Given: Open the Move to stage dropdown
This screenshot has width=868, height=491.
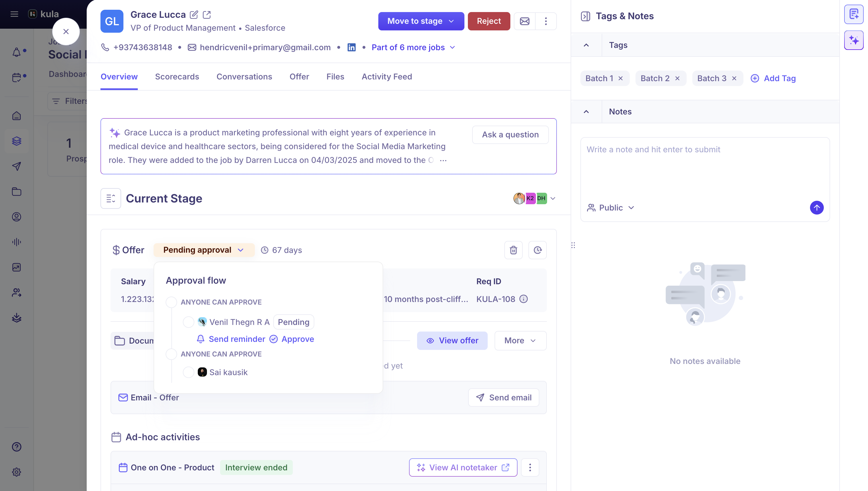Looking at the screenshot, I should click(x=421, y=21).
